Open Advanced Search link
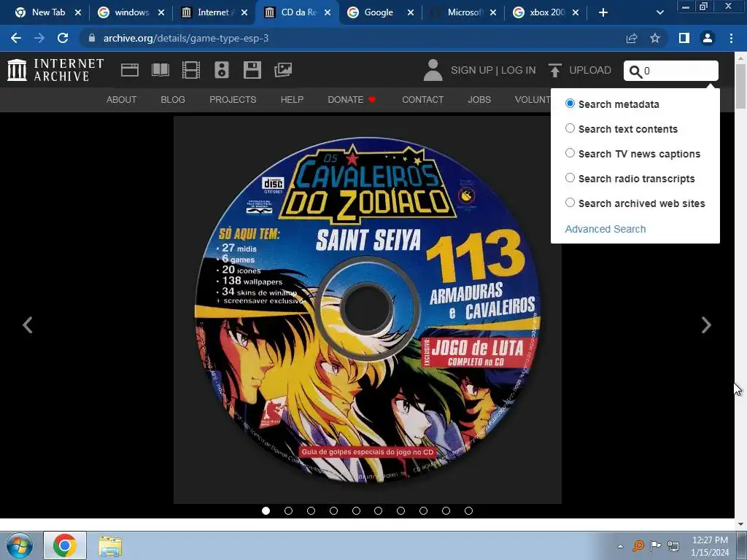The height and width of the screenshot is (560, 747). coord(605,229)
